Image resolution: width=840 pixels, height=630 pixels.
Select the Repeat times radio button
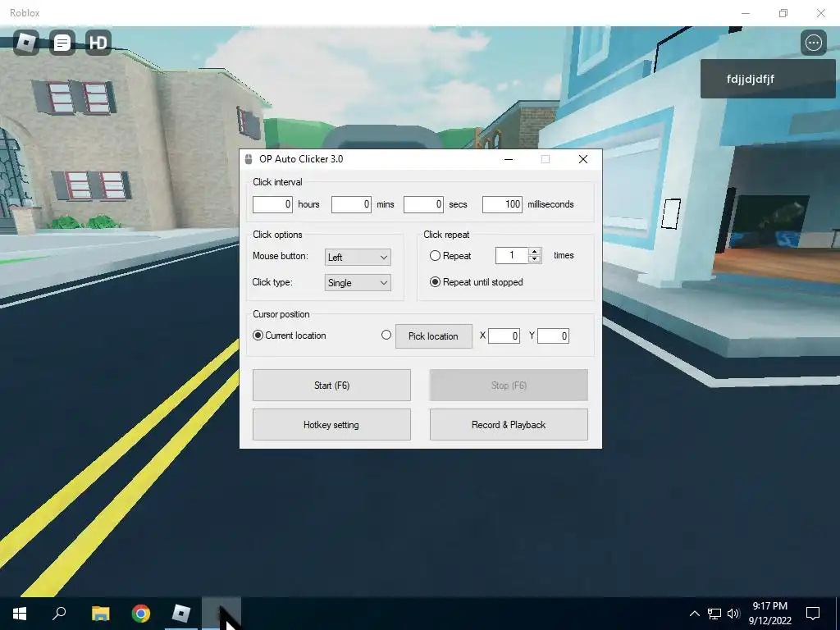click(435, 256)
